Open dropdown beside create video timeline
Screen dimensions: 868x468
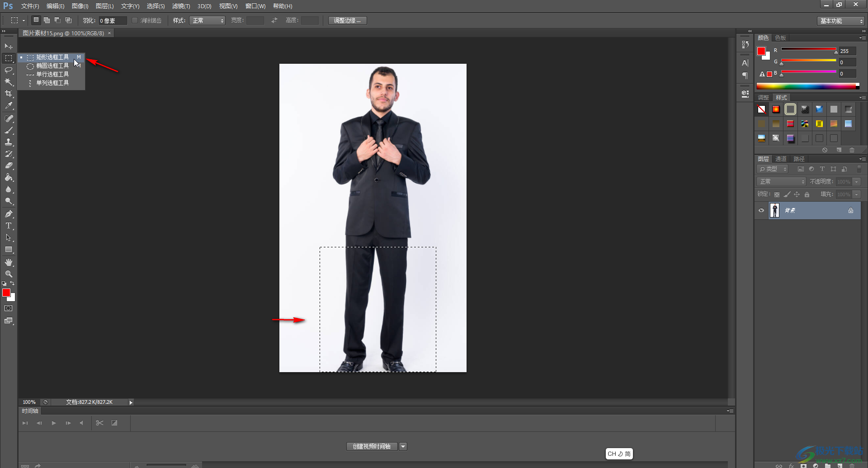[403, 446]
